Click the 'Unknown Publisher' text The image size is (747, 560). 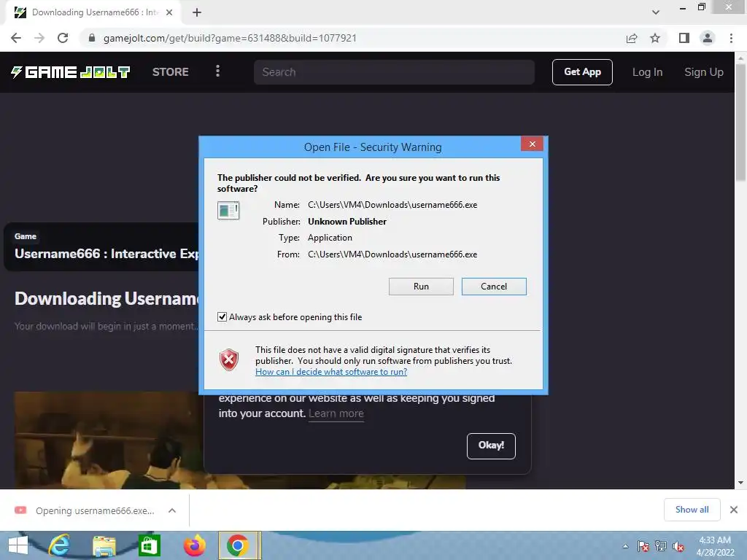click(347, 222)
